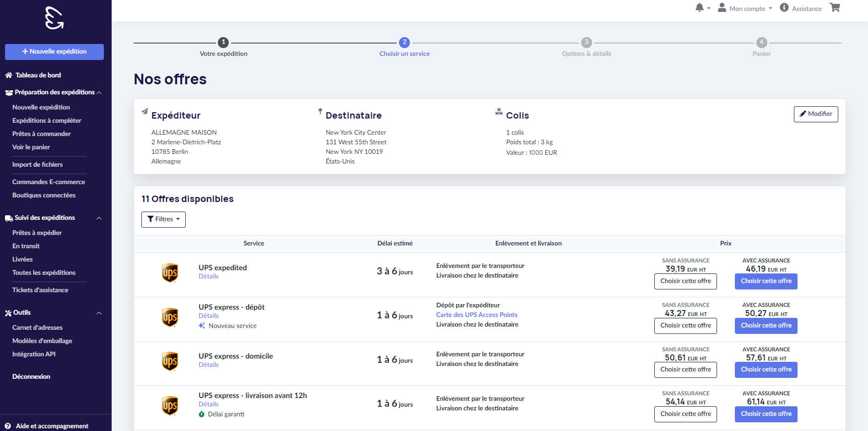Open the Mon compte dropdown menu

tap(745, 8)
